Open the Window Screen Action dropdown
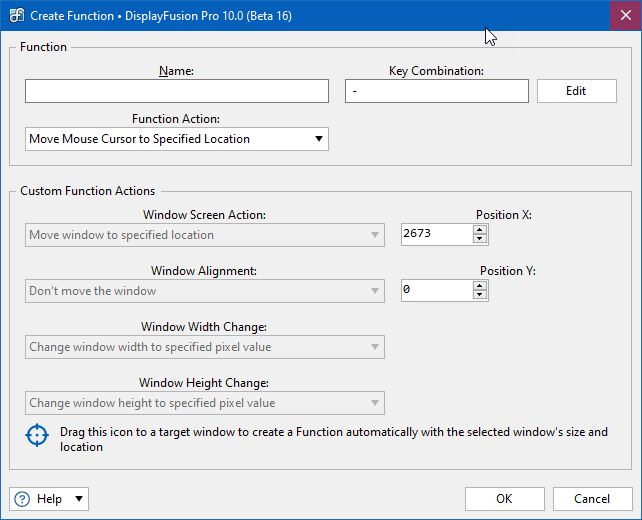 [x=205, y=235]
